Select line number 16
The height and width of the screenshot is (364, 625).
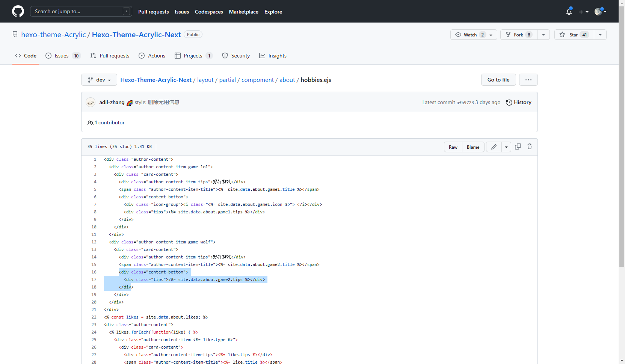(94, 272)
